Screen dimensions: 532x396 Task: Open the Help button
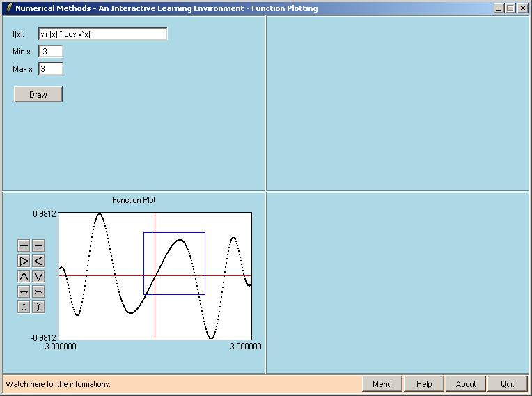click(424, 383)
